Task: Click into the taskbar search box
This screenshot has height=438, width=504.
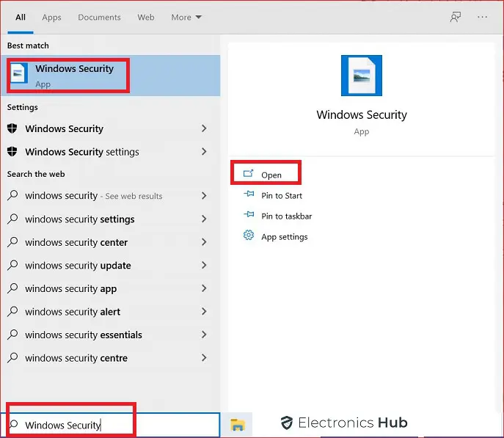Action: pyautogui.click(x=110, y=425)
